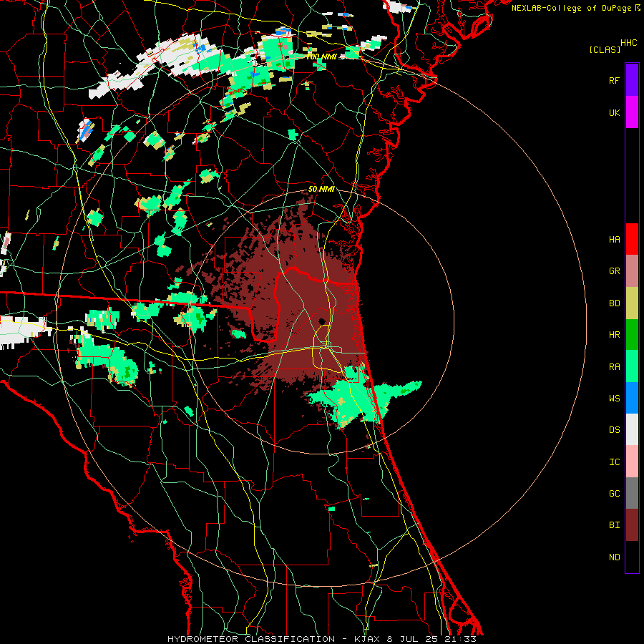644x644 pixels.
Task: Click the BI legend label
Action: point(614,525)
